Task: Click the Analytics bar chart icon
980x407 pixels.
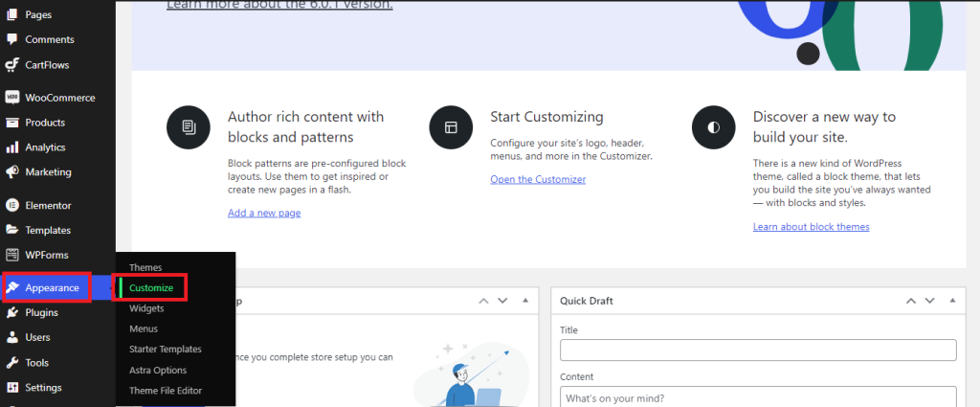Action: [x=12, y=147]
